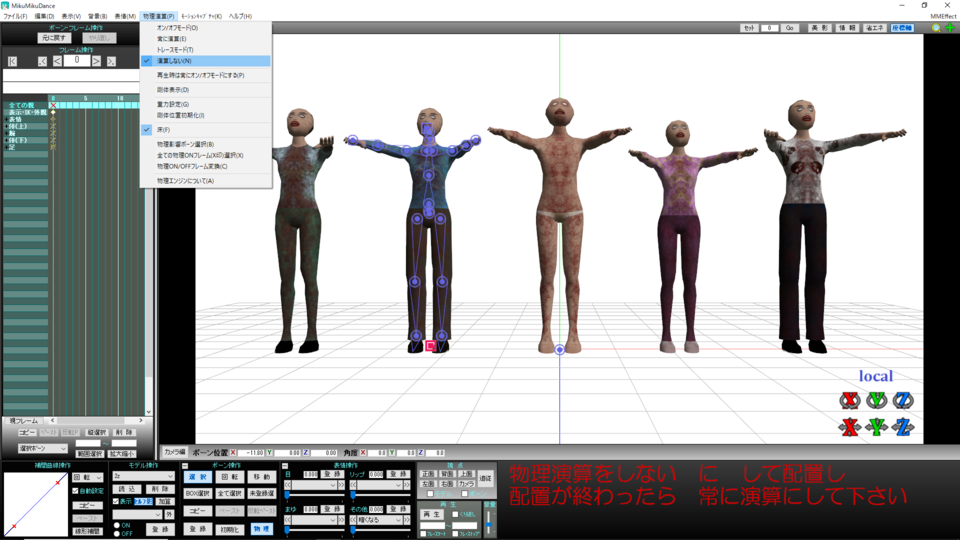Click the 目 expression slider
Viewport: 960px width, 540px height.
pos(314,495)
